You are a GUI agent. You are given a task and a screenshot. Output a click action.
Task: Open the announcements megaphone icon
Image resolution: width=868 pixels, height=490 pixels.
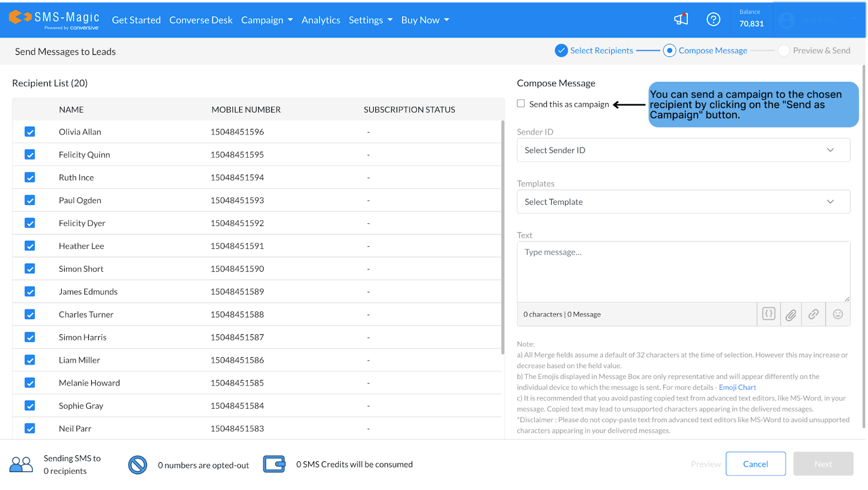coord(681,20)
